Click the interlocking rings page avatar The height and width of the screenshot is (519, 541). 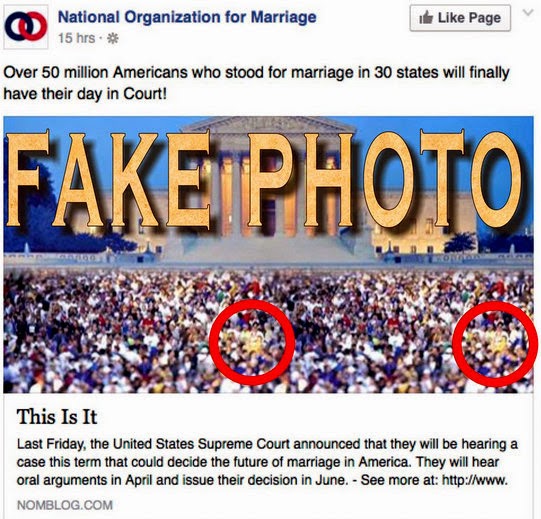[26, 27]
